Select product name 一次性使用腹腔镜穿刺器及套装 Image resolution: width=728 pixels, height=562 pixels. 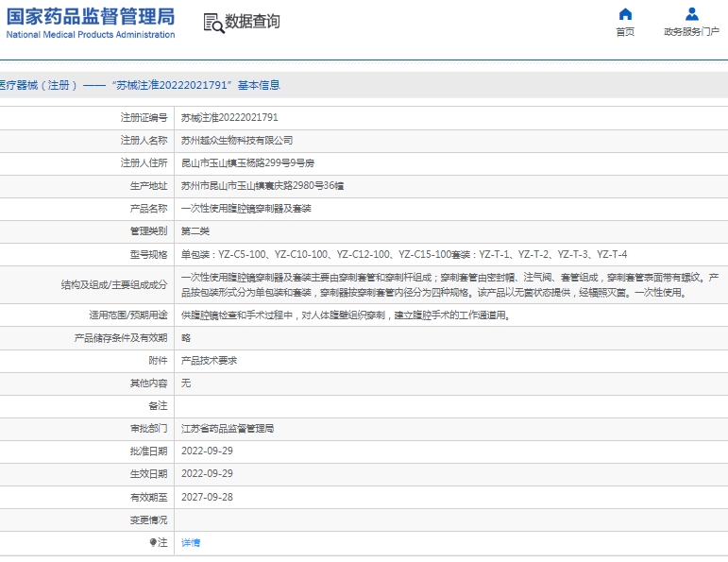246,209
